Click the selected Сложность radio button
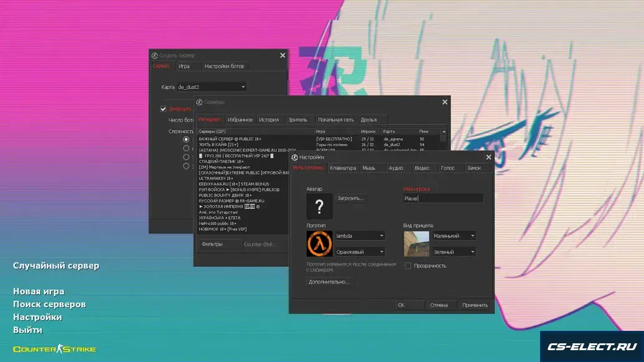 186,139
